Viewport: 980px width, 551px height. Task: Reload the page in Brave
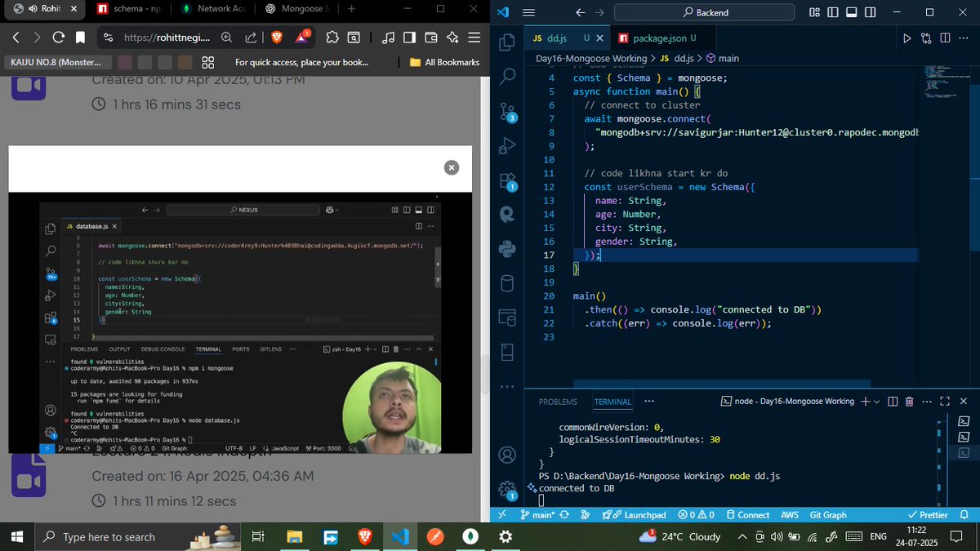click(x=59, y=38)
